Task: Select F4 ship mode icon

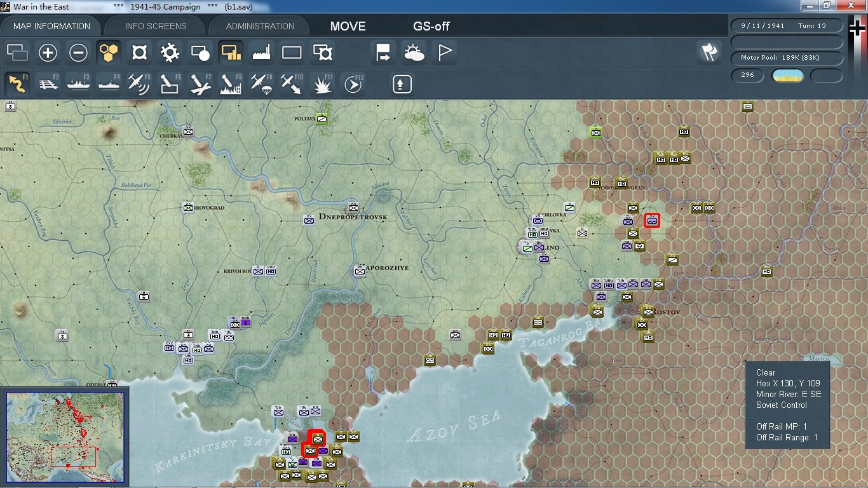Action: click(x=109, y=84)
